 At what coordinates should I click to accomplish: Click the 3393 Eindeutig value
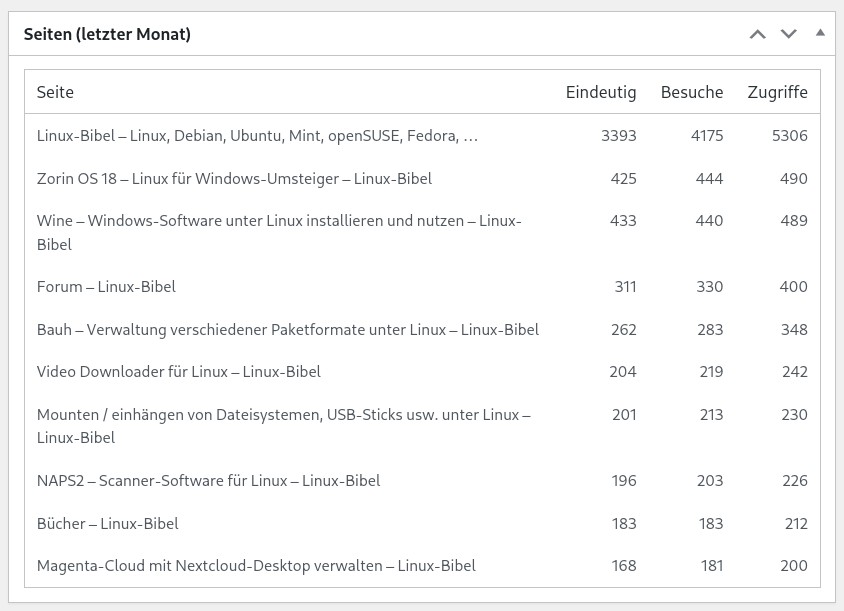(618, 135)
